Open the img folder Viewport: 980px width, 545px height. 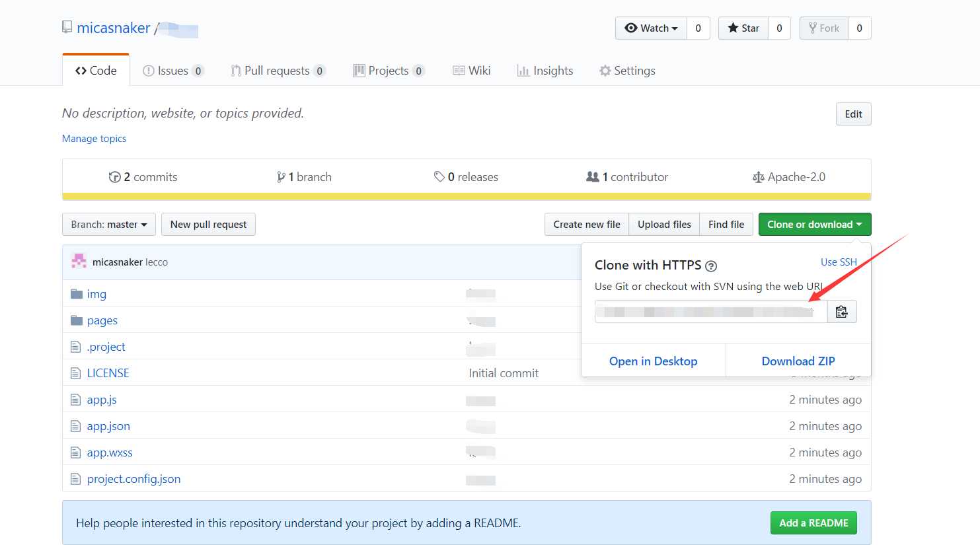click(x=96, y=294)
